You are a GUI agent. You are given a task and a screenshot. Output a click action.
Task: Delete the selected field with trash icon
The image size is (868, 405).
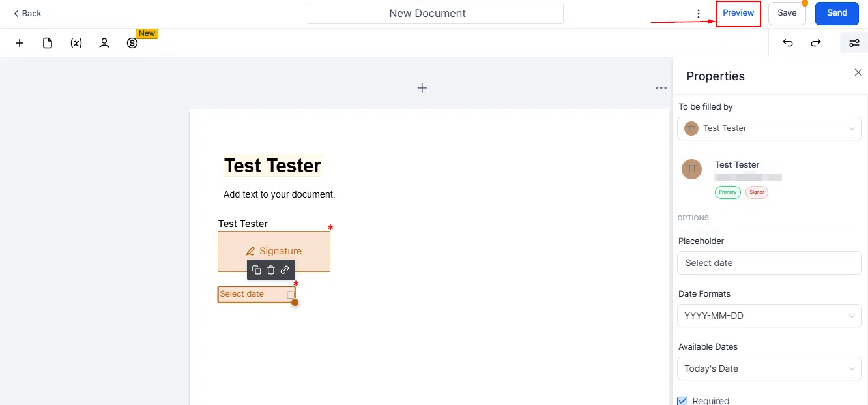[271, 270]
